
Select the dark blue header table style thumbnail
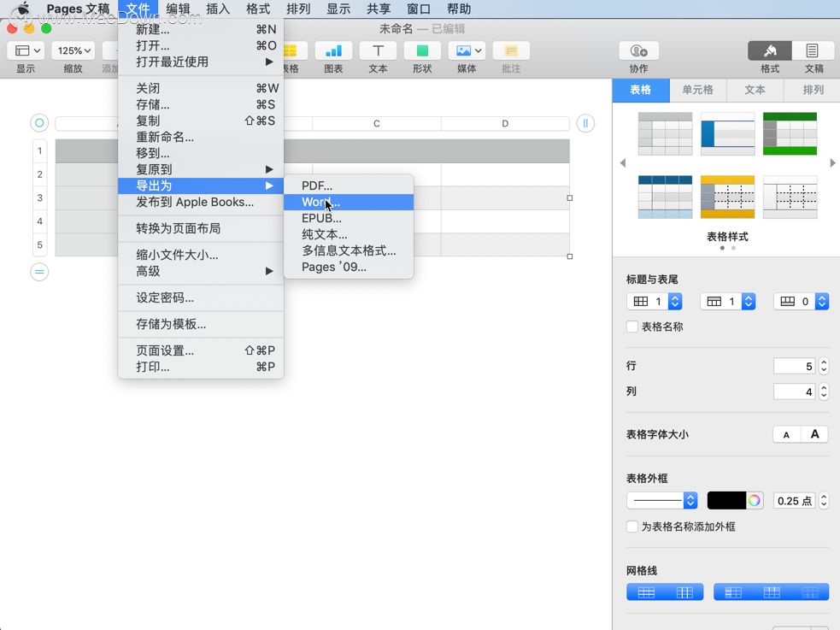coord(666,197)
